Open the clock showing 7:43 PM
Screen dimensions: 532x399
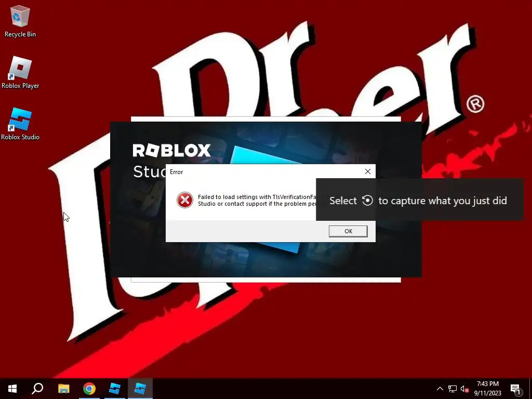pyautogui.click(x=487, y=389)
